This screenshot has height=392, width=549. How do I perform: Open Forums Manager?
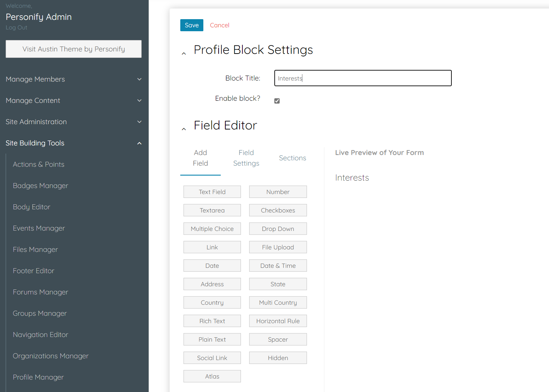(x=40, y=292)
